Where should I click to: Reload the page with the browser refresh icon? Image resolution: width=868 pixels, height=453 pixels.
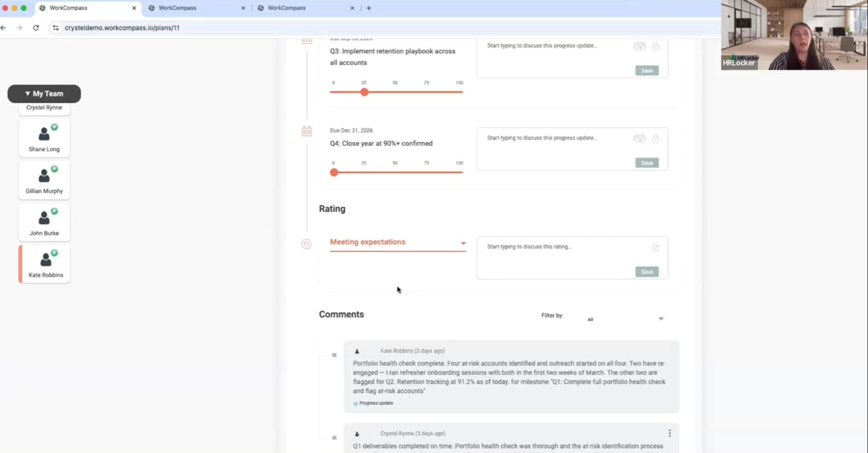click(x=36, y=27)
